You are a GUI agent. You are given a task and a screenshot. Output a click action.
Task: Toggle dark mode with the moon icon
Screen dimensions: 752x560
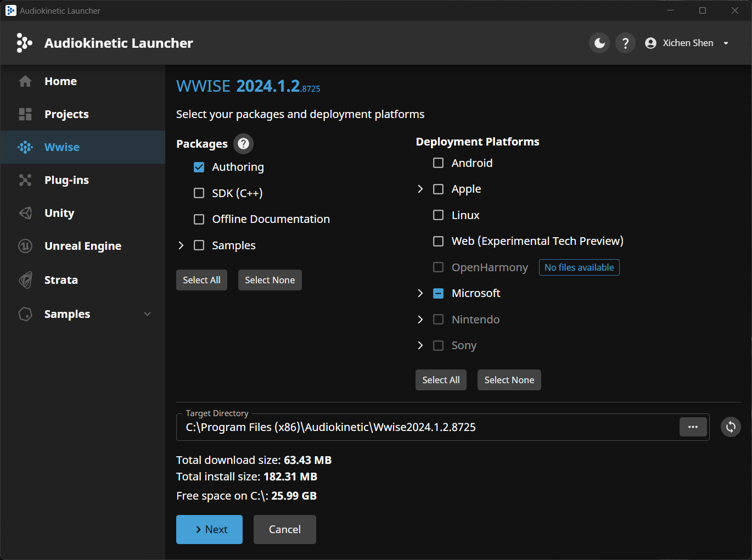[x=599, y=43]
